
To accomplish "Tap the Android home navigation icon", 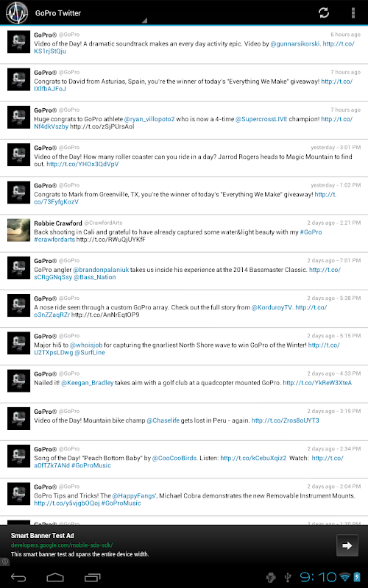I will coord(55,578).
